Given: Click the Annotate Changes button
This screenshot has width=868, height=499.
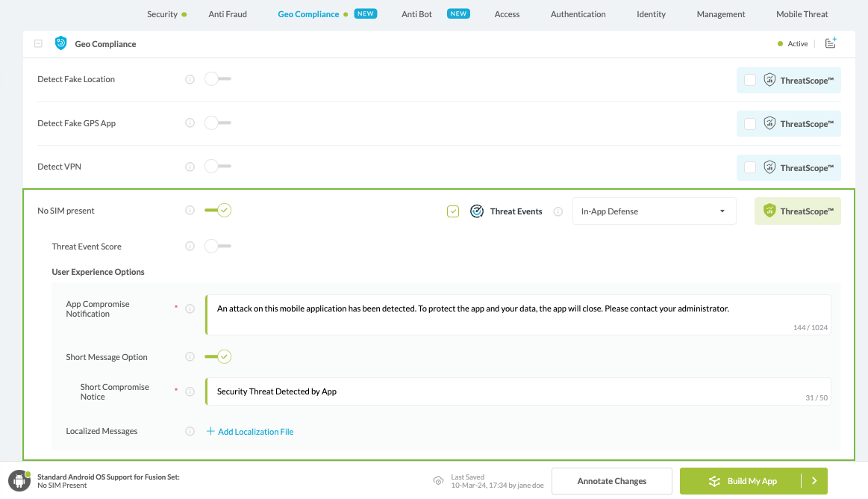Looking at the screenshot, I should click(611, 481).
